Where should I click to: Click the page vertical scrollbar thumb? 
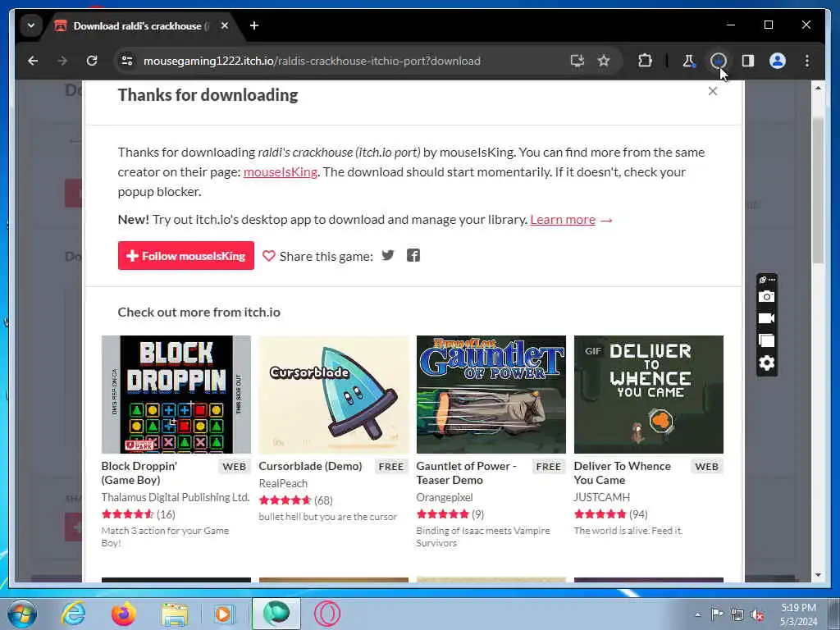click(x=818, y=190)
